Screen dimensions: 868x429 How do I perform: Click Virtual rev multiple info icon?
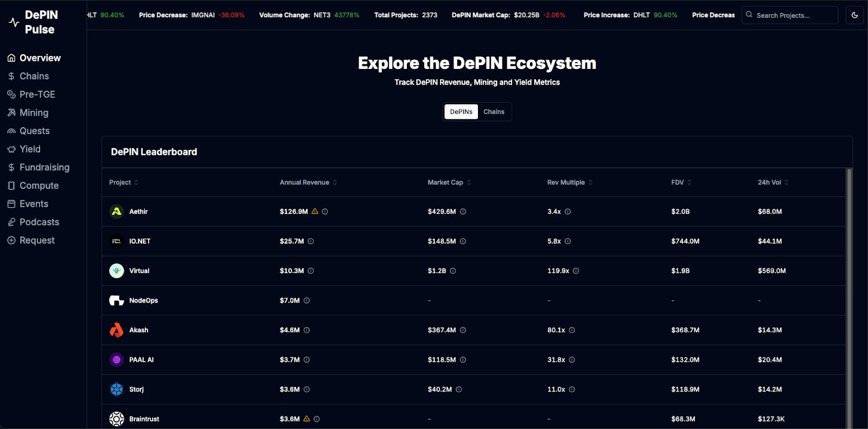(x=576, y=271)
